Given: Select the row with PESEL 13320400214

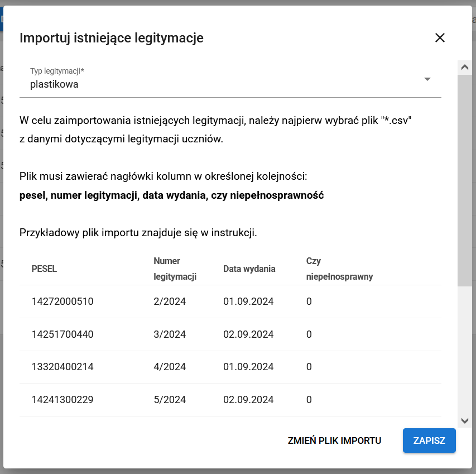Looking at the screenshot, I should click(61, 367).
